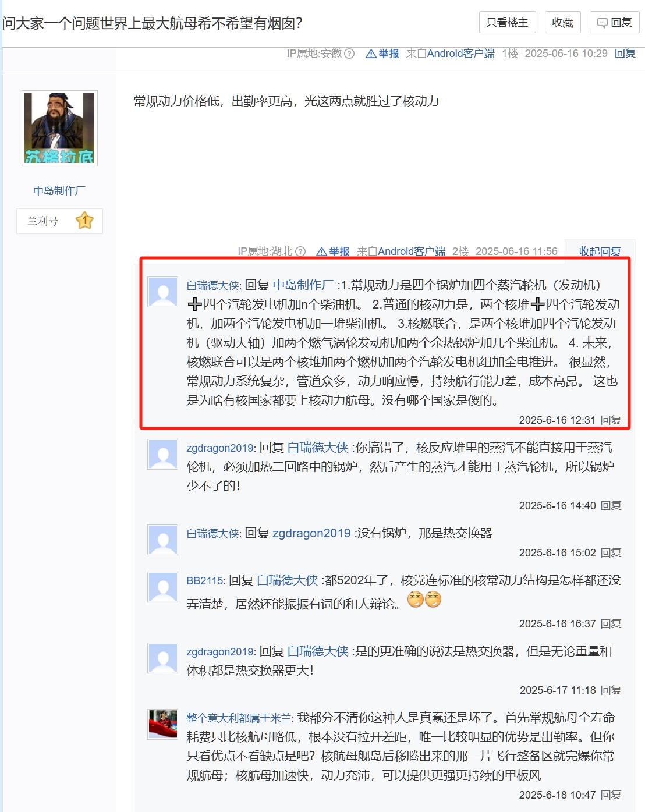Click the help icon beside IP属地:安徽

point(349,54)
